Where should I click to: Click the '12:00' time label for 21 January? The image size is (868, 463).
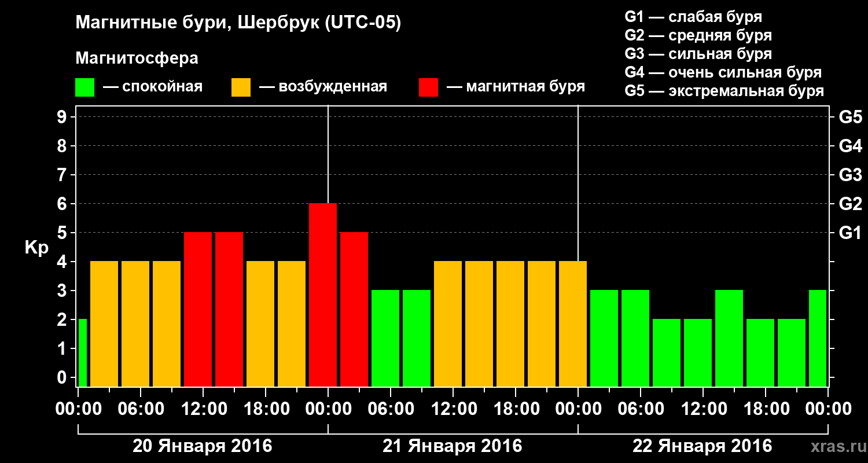click(453, 409)
